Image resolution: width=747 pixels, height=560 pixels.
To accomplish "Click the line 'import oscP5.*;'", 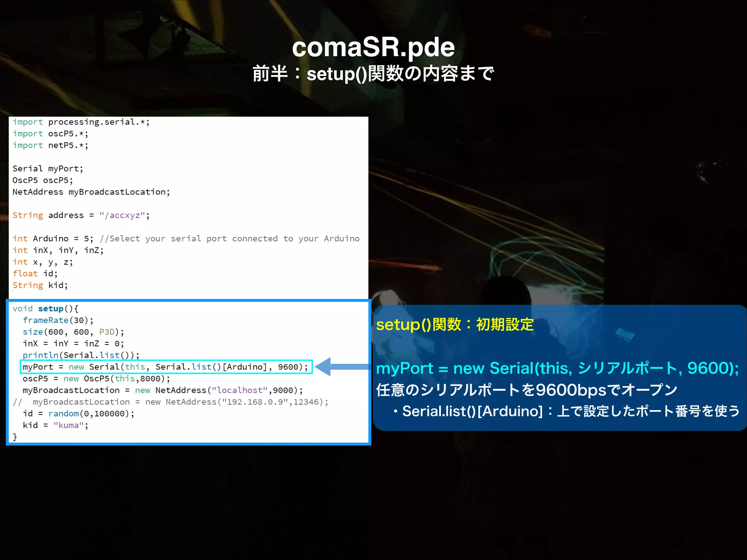I will (50, 134).
